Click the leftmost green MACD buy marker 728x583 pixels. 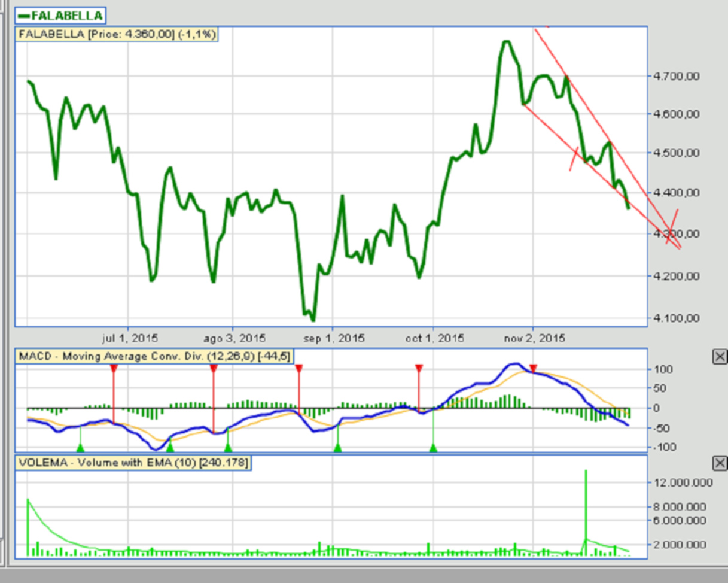tap(81, 447)
